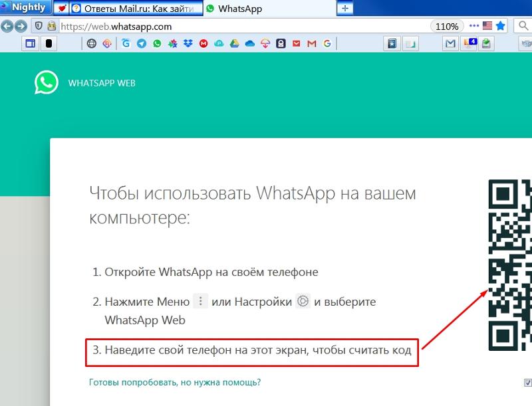
Task: Open the red MEGA bookmark icon
Action: click(203, 43)
